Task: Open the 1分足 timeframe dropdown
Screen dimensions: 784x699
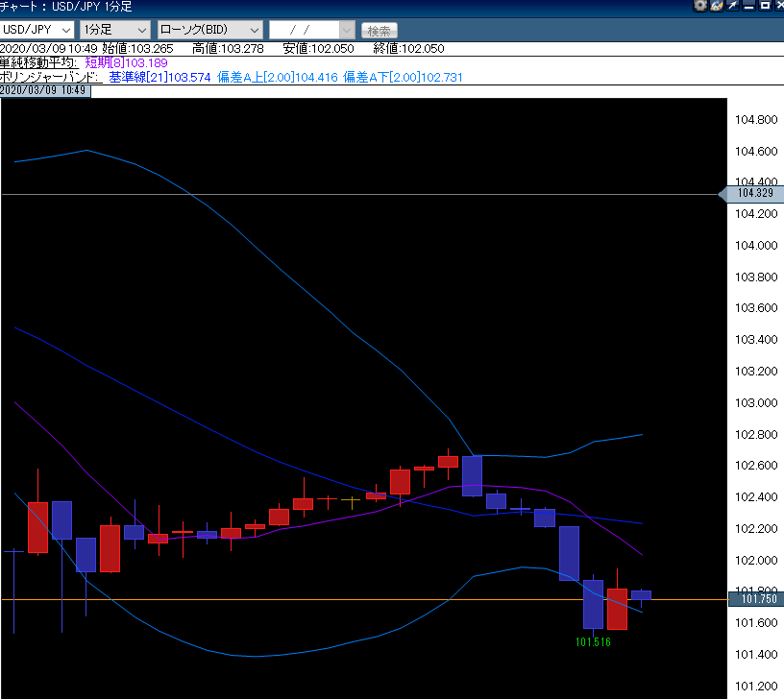Action: click(x=115, y=30)
